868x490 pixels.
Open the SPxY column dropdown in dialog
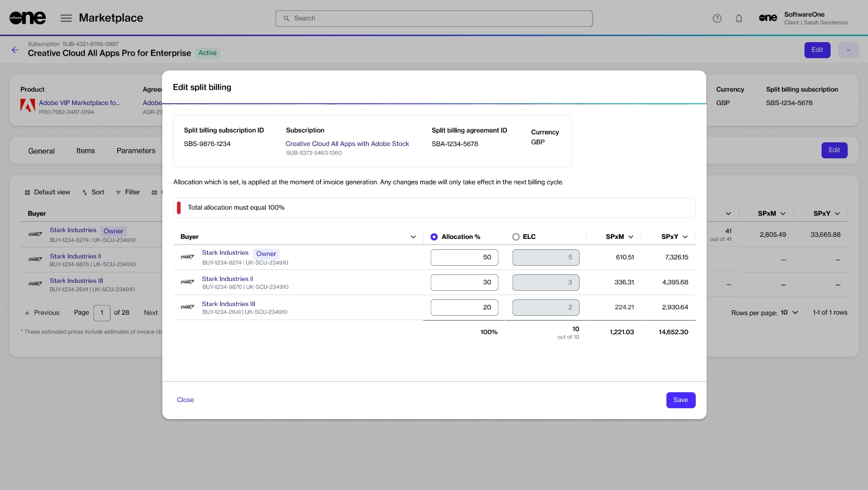point(685,237)
